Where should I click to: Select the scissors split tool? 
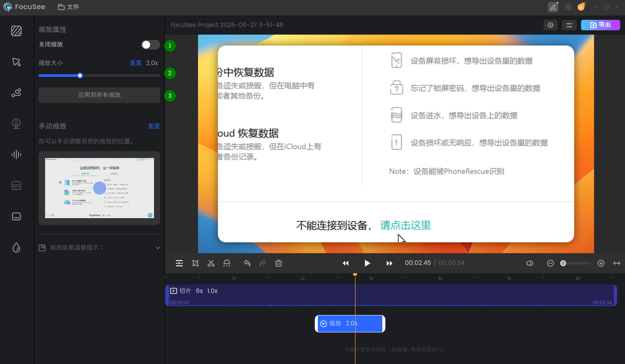211,263
